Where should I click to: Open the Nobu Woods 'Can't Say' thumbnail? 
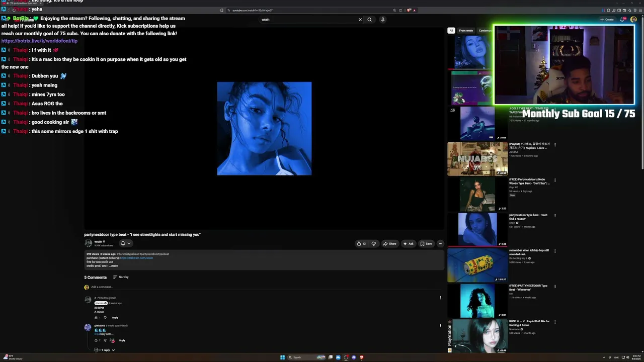477,194
